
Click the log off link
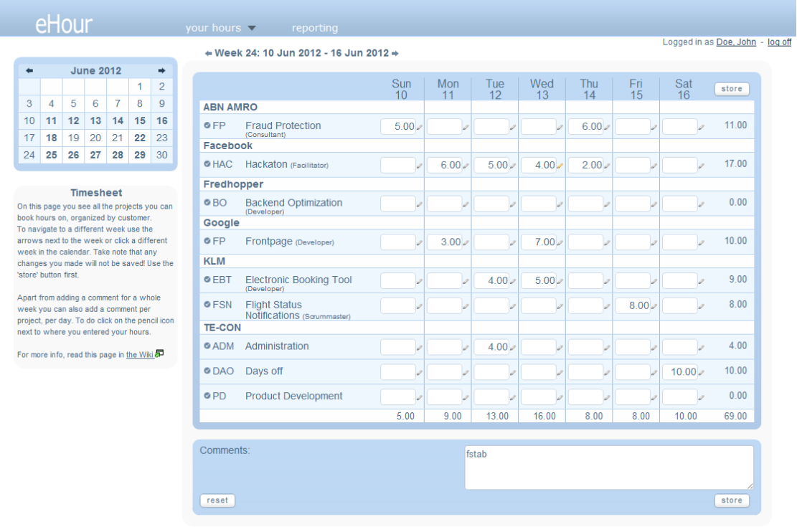click(x=779, y=42)
